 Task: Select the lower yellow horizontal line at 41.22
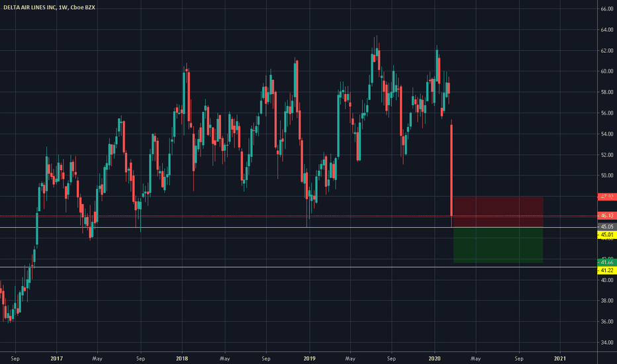[x=299, y=267]
